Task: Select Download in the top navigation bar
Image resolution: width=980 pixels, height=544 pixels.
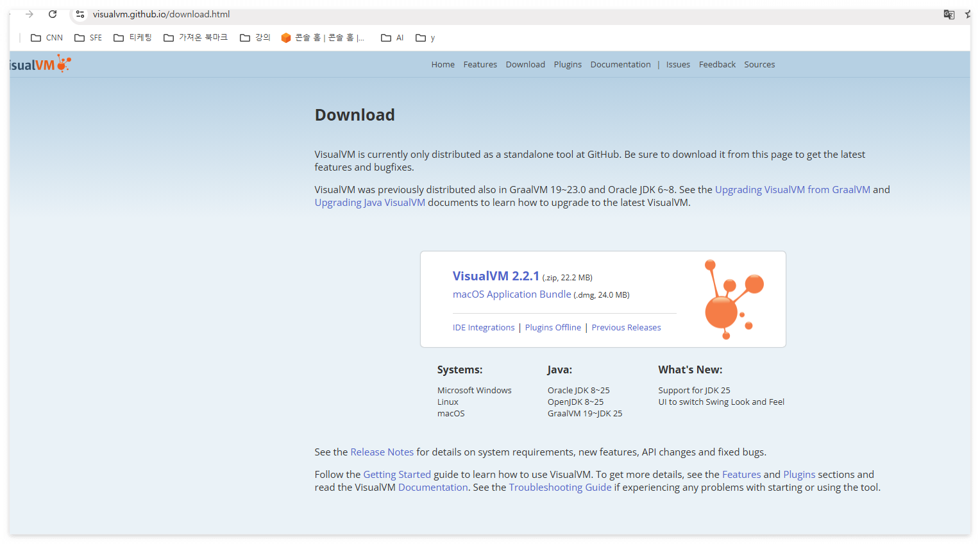Action: (x=525, y=65)
